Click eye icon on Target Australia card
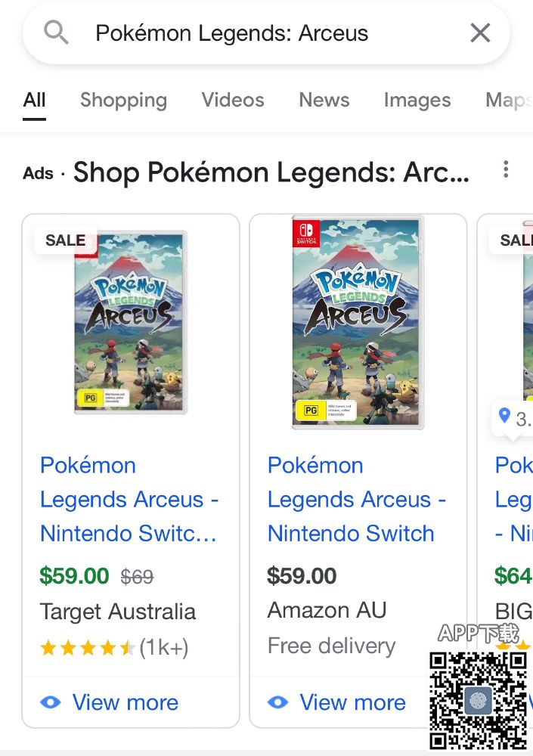533x756 pixels. point(50,702)
